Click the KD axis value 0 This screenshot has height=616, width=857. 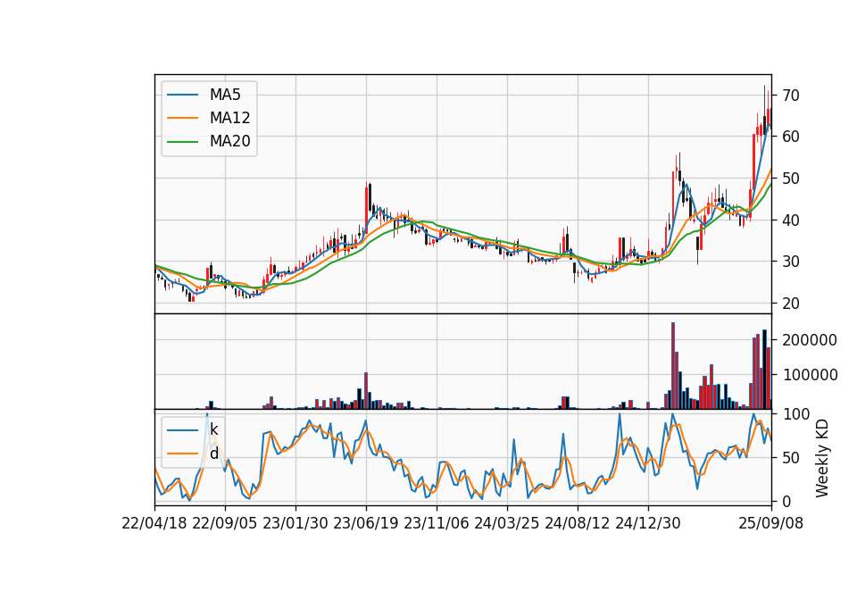coord(786,501)
